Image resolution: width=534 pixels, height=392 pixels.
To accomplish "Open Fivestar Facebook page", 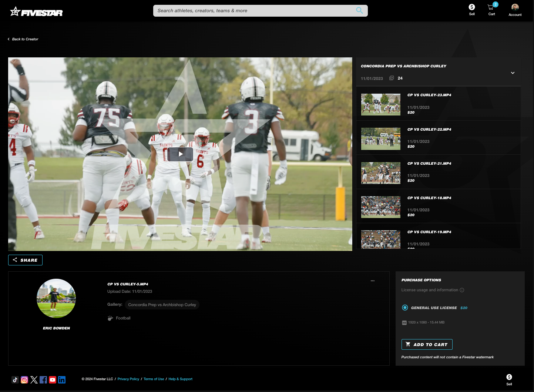I will pos(43,380).
